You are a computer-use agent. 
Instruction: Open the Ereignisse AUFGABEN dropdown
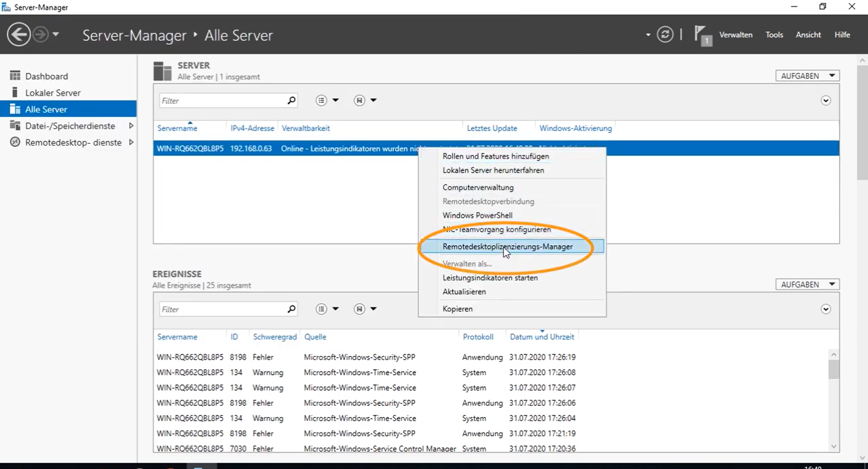coord(807,284)
